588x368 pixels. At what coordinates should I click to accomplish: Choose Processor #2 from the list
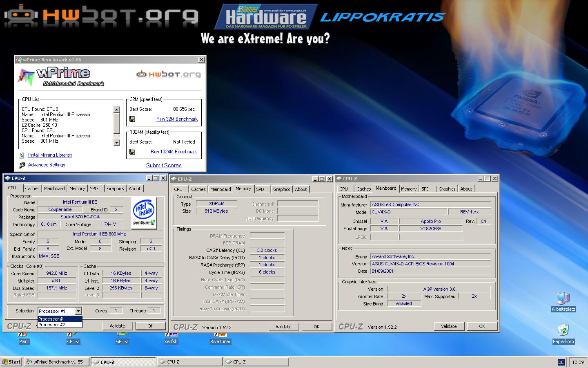(60, 325)
